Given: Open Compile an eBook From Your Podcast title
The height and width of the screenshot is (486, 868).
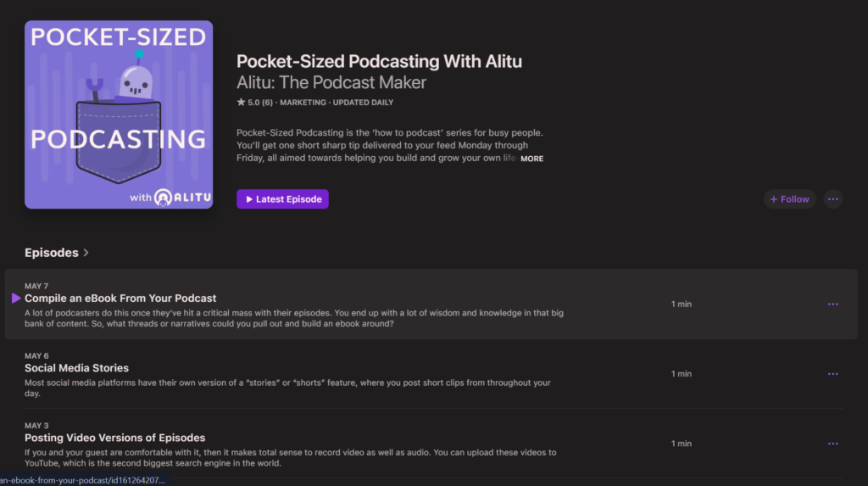Looking at the screenshot, I should tap(120, 299).
